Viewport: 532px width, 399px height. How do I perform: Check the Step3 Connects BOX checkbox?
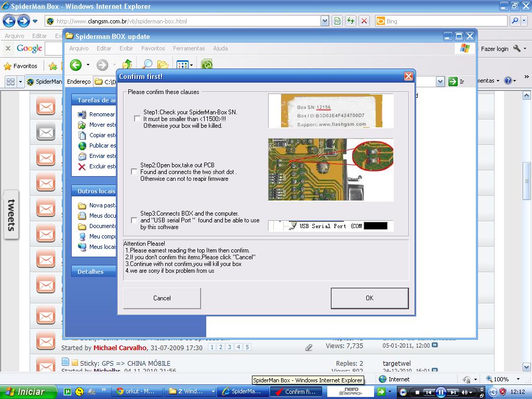[134, 220]
